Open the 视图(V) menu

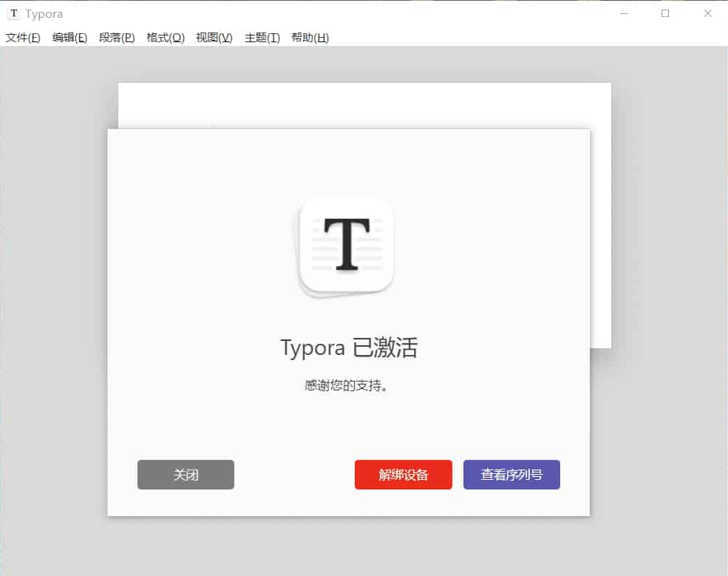[x=214, y=38]
